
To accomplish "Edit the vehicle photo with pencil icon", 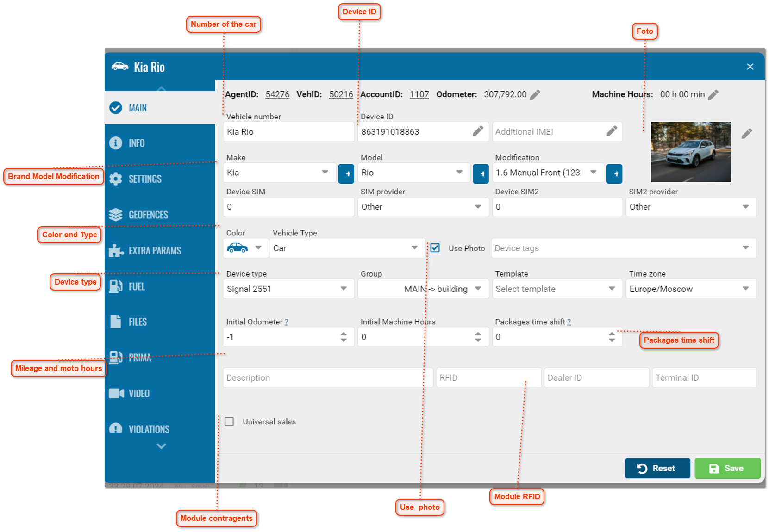I will (746, 134).
